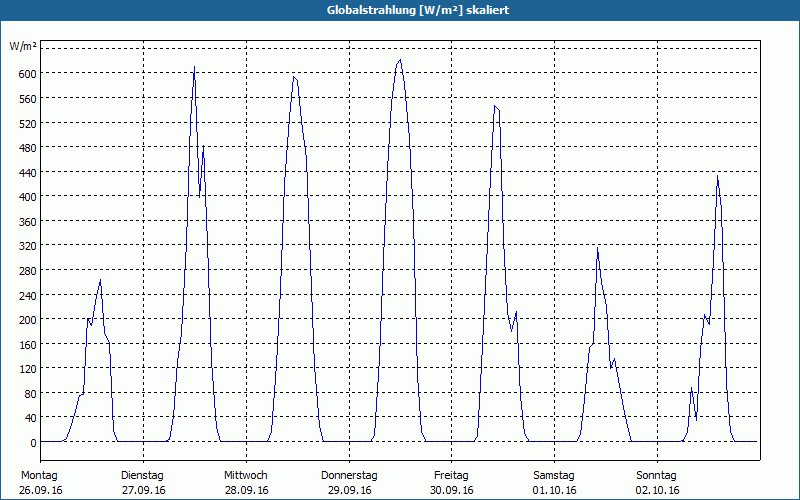
Task: Click the 'Samstag' day label
Action: point(554,476)
